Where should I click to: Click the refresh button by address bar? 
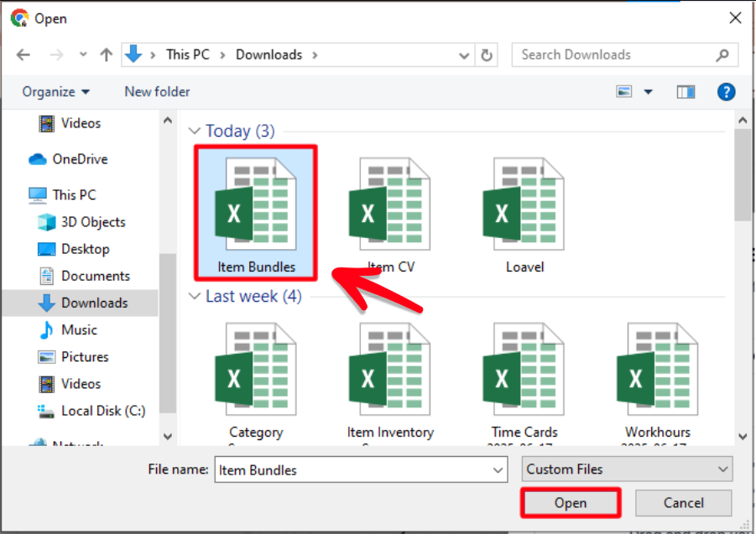487,55
